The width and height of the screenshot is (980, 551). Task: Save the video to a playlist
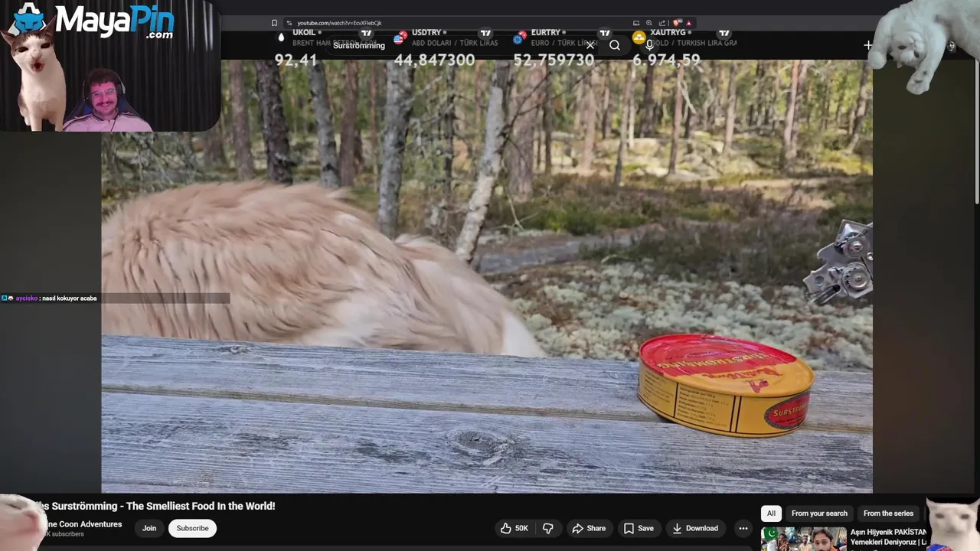click(639, 528)
